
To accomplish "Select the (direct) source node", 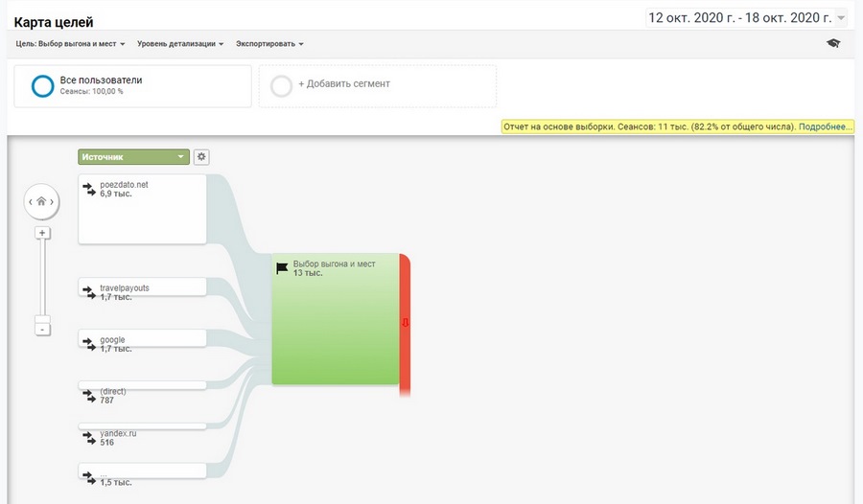I will pos(142,385).
